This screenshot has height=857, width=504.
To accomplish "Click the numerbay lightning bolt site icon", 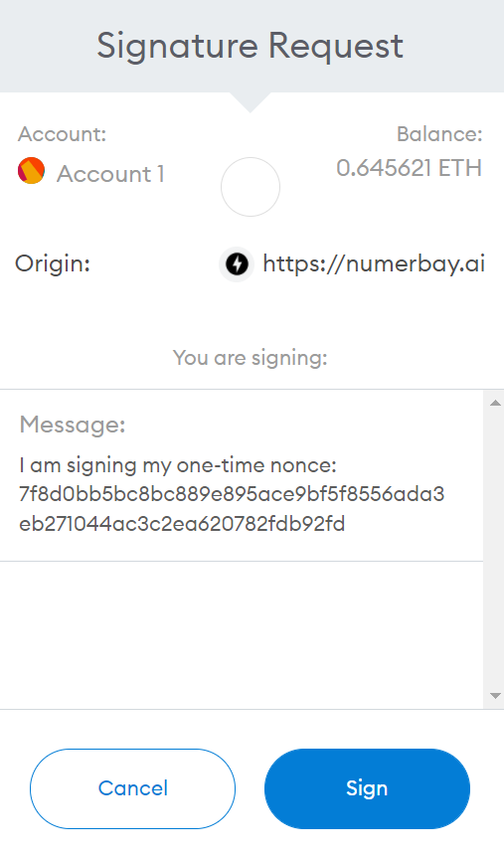I will (x=237, y=264).
